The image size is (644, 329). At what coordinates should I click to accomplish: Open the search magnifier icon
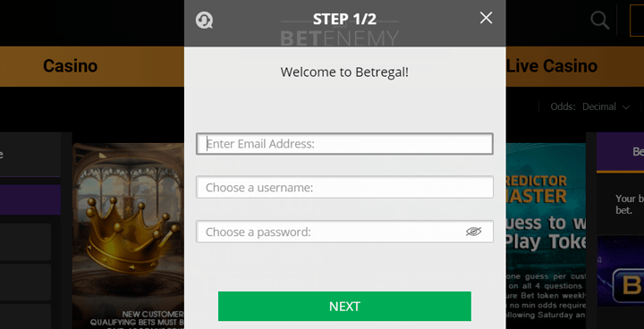599,21
